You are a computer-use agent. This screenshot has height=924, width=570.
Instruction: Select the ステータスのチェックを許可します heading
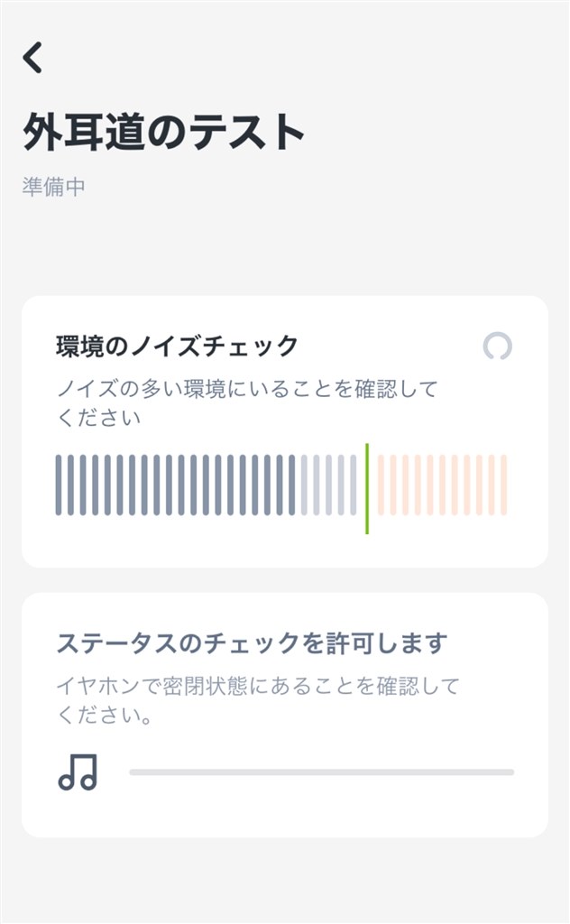(x=252, y=643)
